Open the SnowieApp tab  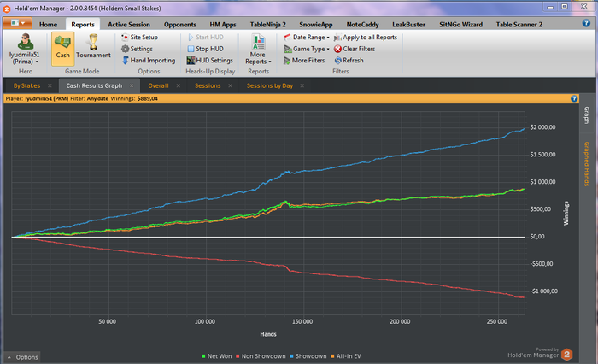(316, 25)
